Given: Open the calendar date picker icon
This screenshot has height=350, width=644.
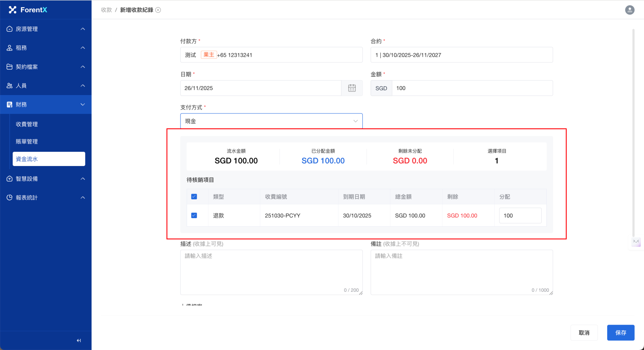Looking at the screenshot, I should pyautogui.click(x=352, y=88).
